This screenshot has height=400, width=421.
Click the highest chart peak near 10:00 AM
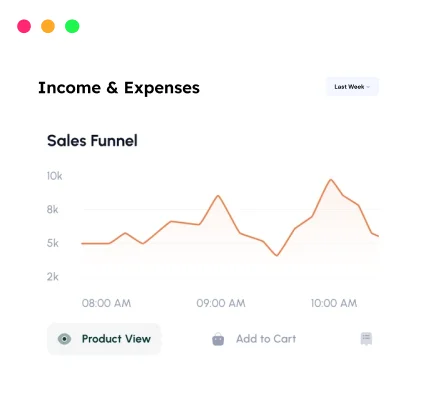pos(331,180)
